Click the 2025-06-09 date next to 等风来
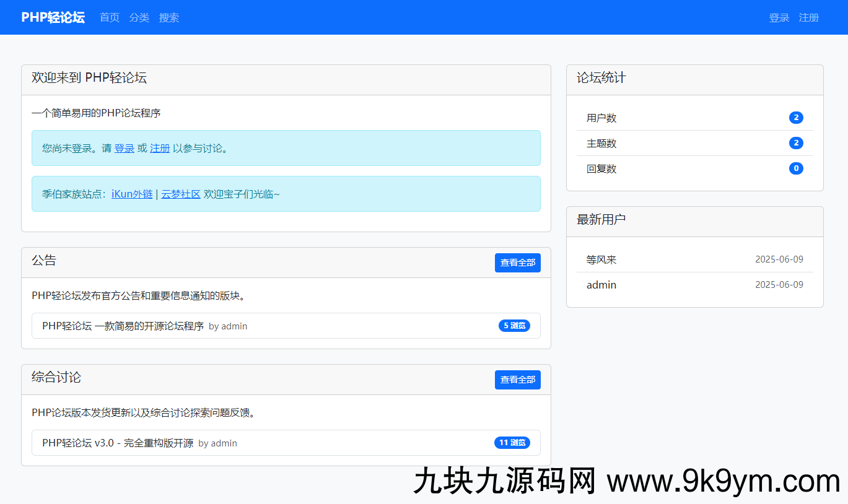Viewport: 848px width, 504px height. (x=779, y=259)
